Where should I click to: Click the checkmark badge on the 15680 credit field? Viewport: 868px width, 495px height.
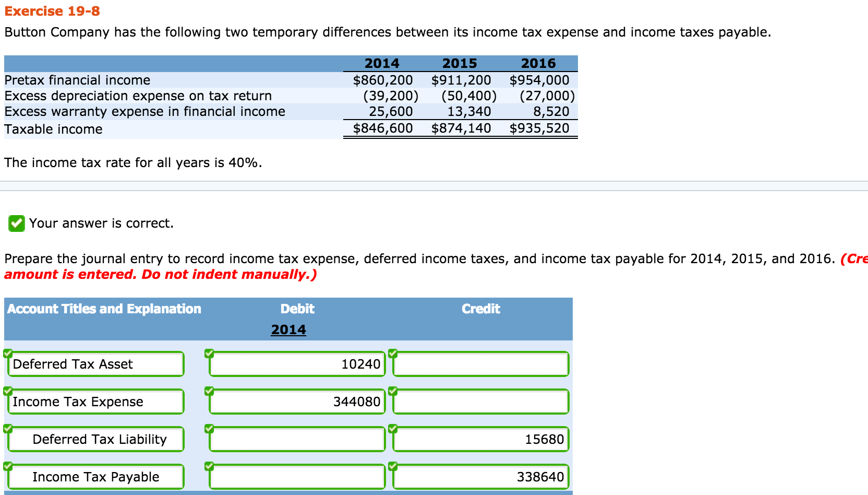coord(392,428)
